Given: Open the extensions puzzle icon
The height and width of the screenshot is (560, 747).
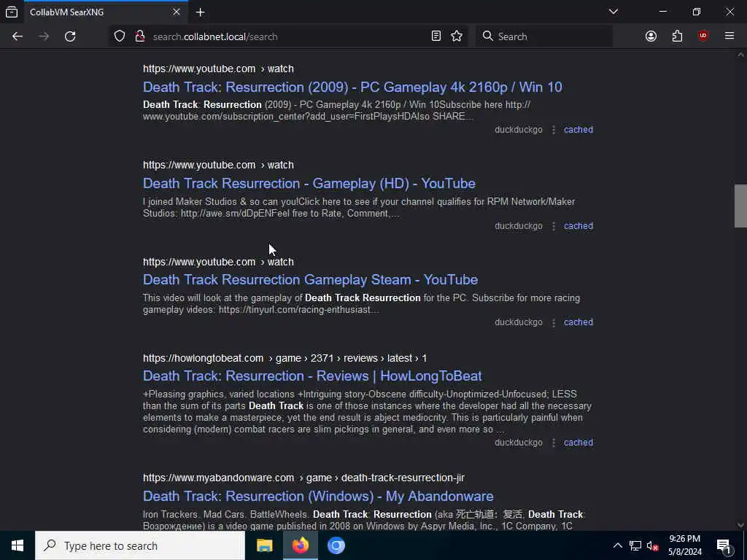Looking at the screenshot, I should pos(677,36).
